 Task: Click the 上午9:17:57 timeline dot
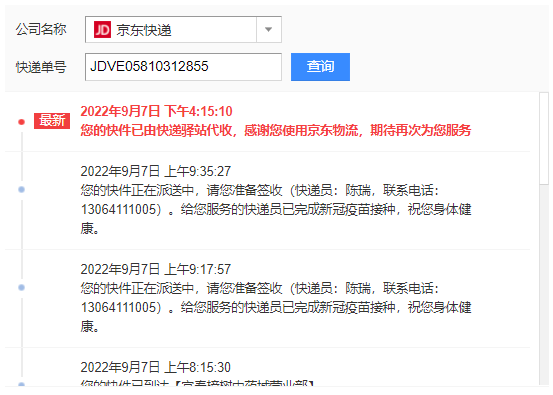point(22,288)
